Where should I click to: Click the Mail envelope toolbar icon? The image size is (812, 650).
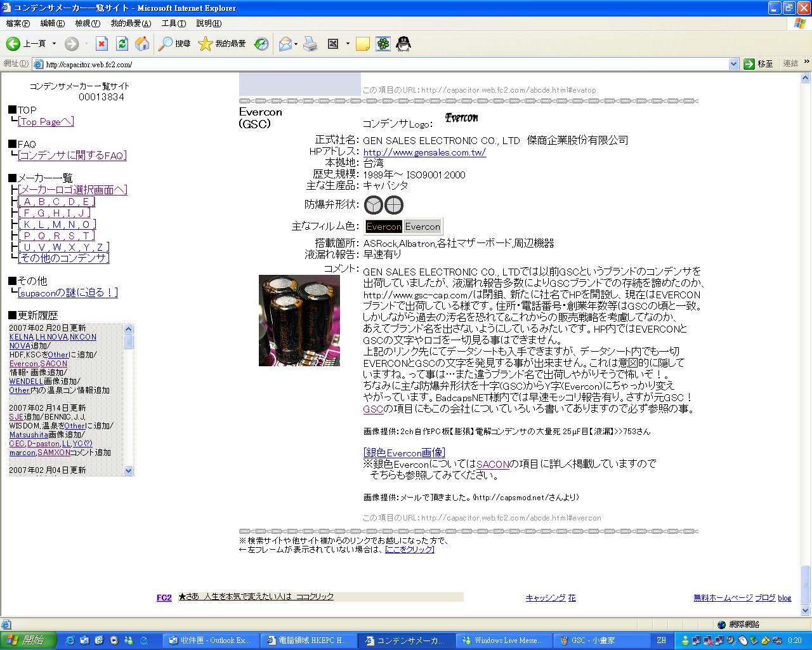coord(285,44)
